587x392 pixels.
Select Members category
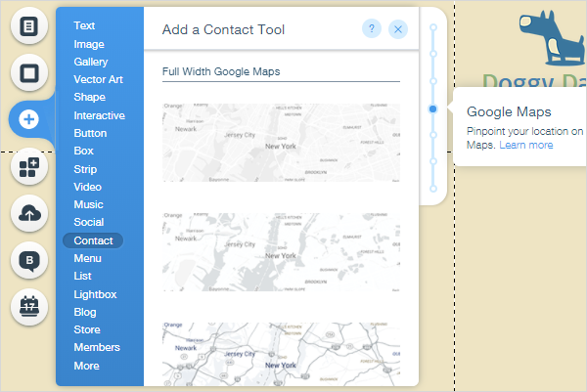coord(97,347)
